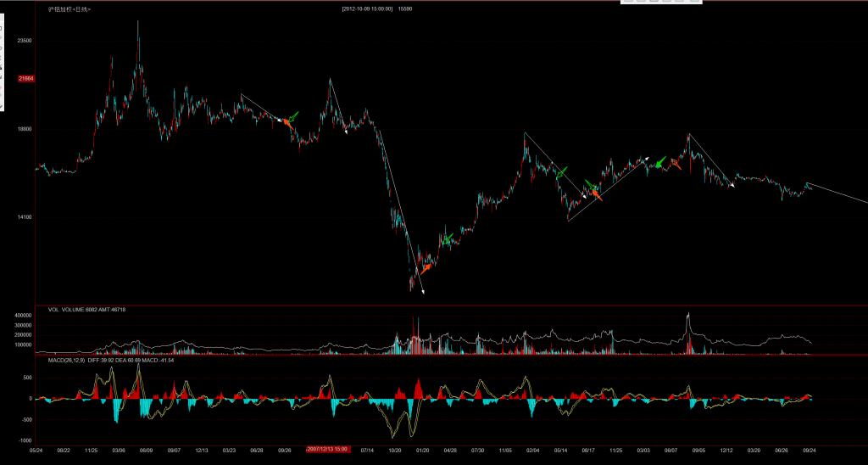Screen dimensions: 868x465
Task: Select the green arrow above the 09/26 decline in 2007
Action: 293,115
